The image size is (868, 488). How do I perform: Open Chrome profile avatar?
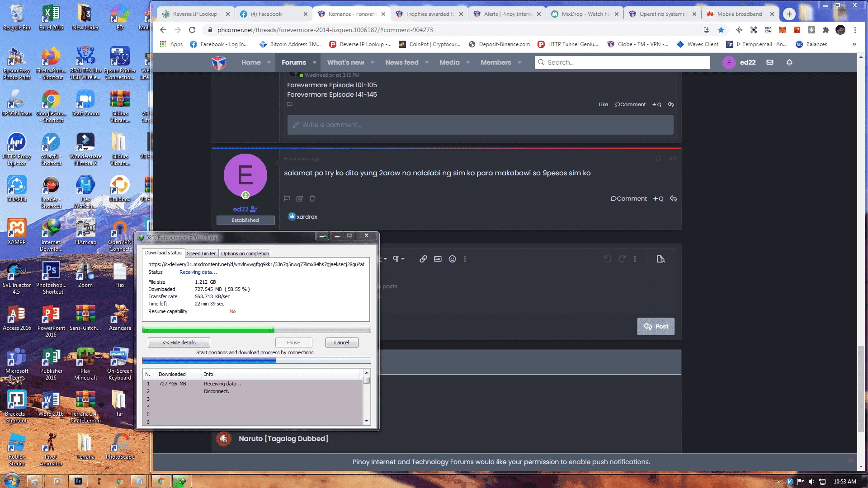840,30
